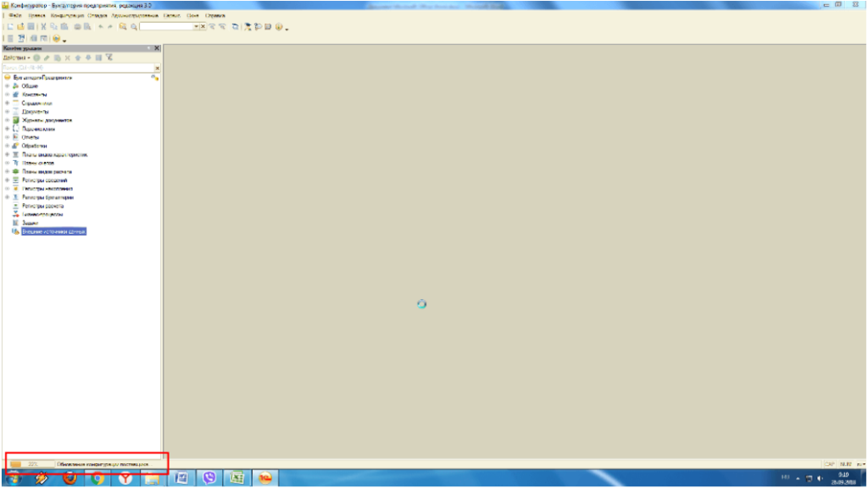Expand the Справочники tree branch

click(x=7, y=103)
